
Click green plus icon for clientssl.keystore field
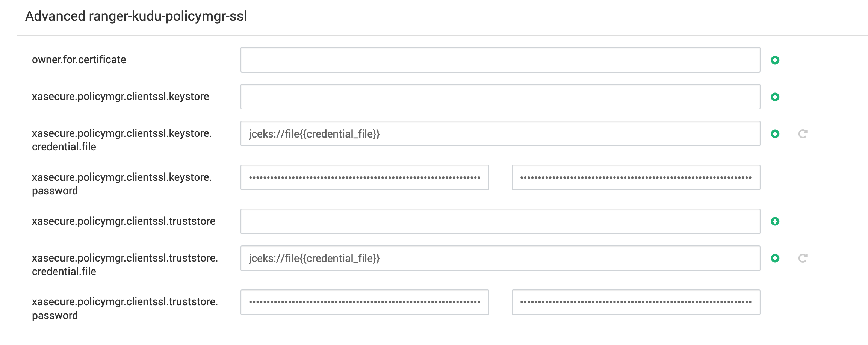click(775, 97)
